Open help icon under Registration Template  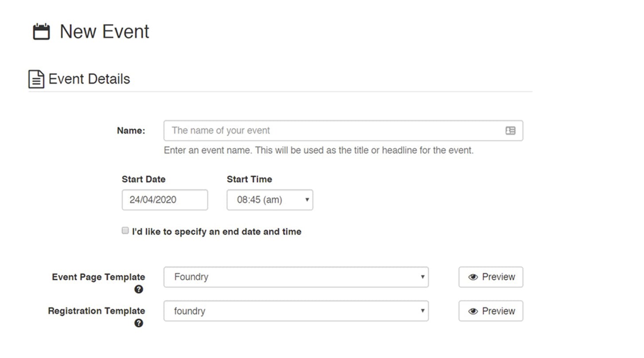point(139,323)
